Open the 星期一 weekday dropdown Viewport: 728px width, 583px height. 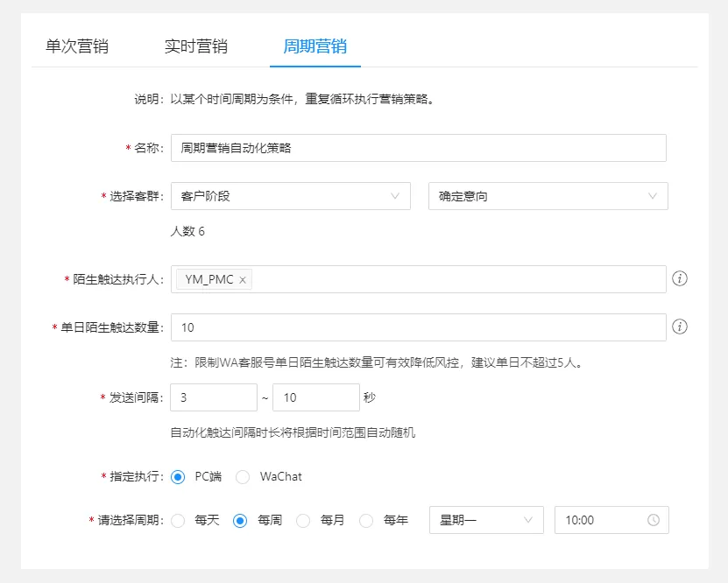486,520
